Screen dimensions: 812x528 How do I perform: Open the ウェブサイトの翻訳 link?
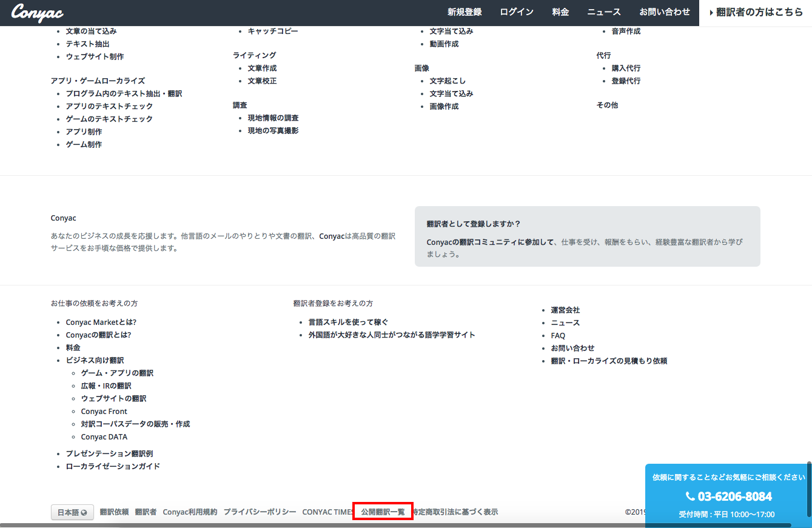[113, 399]
